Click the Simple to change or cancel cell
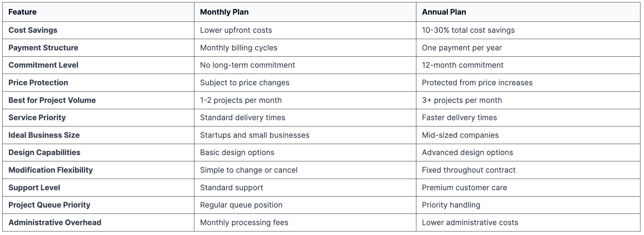Screen dimensions: 644x235 249,170
